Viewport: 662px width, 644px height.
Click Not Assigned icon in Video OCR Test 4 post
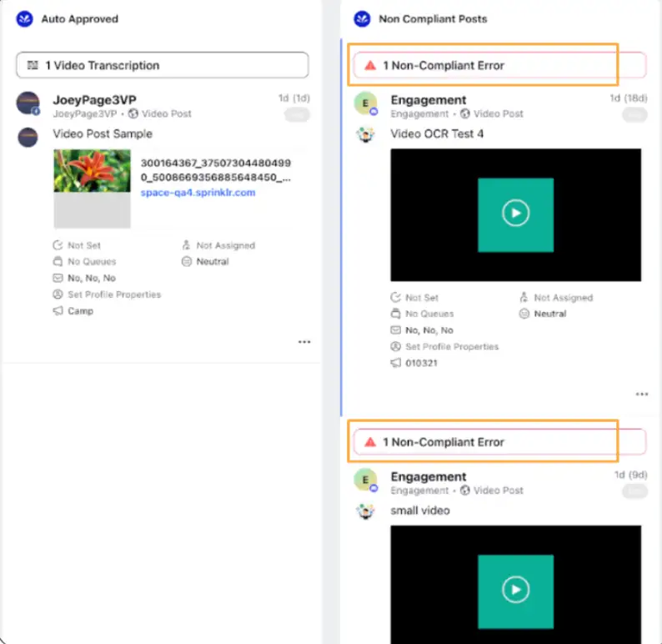click(x=524, y=297)
